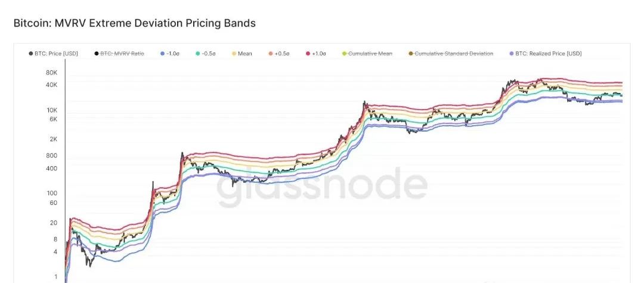Click the 20 y-axis label
Image resolution: width=644 pixels, height=283 pixels.
point(53,223)
